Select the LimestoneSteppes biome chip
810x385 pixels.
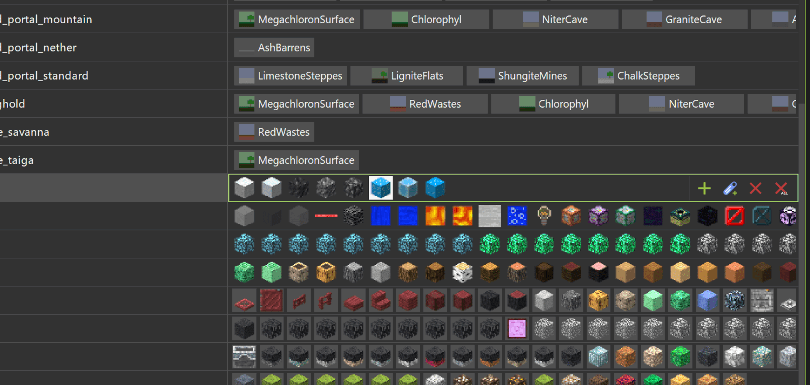[290, 76]
